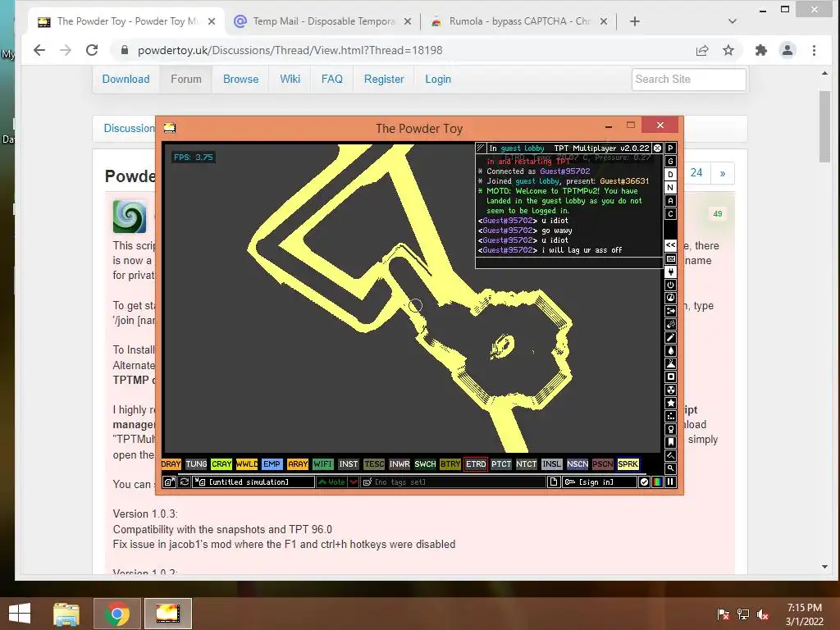Screen dimensions: 840x630
Task: Select the ARAY element button
Action: 298,464
